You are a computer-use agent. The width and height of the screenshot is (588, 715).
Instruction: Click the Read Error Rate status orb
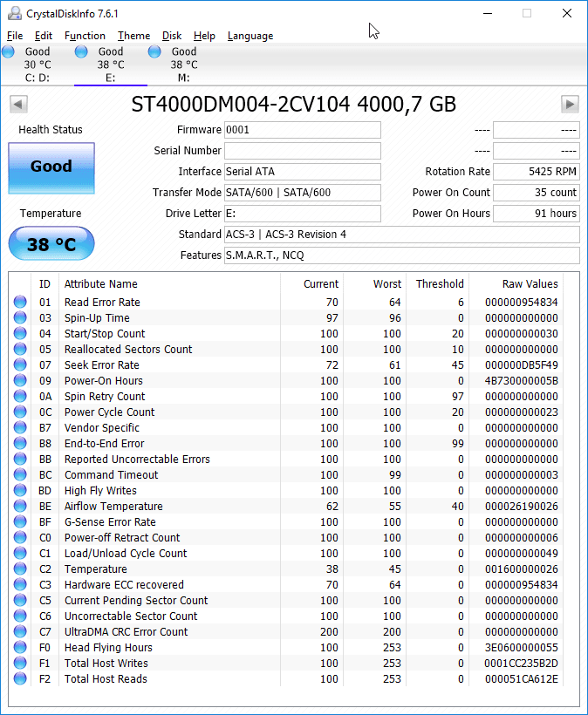click(x=20, y=302)
